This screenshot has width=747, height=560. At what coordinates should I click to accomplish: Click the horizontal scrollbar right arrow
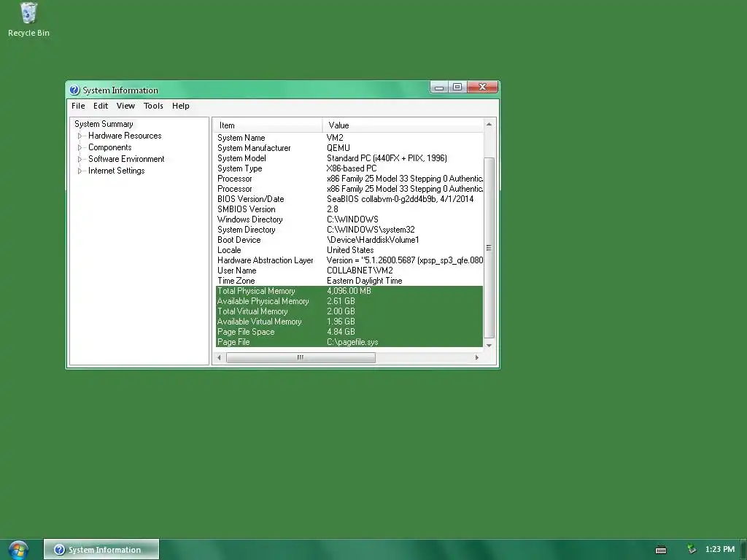point(476,357)
